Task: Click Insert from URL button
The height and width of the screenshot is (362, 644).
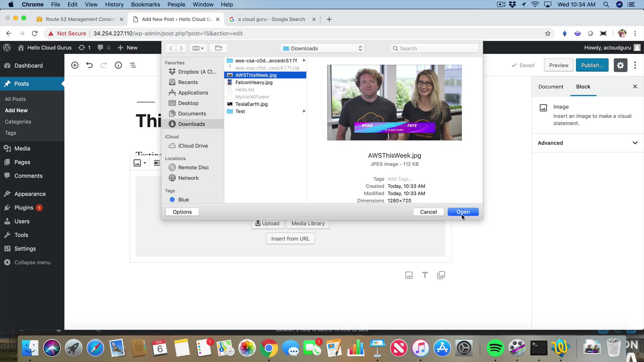Action: tap(290, 239)
